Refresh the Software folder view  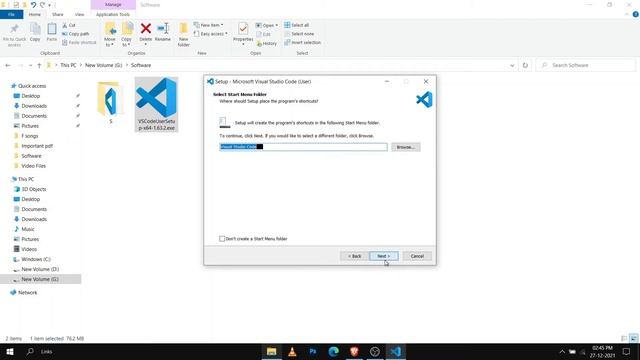(x=525, y=65)
